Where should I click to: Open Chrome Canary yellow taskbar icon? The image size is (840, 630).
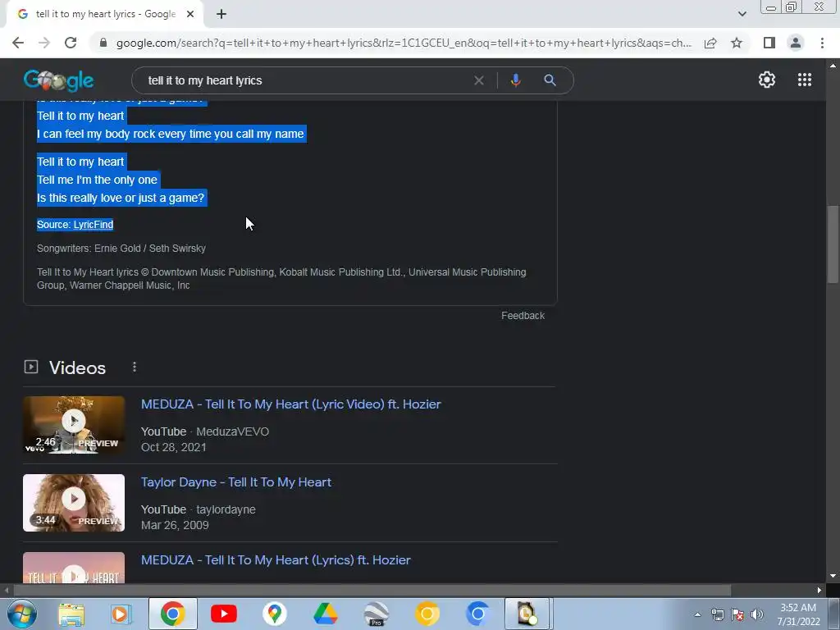[427, 614]
